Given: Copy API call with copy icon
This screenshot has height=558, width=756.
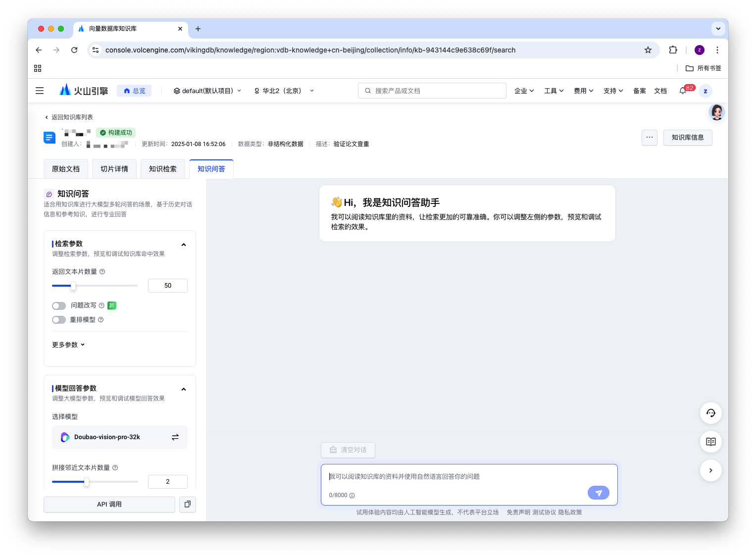Looking at the screenshot, I should click(x=188, y=504).
